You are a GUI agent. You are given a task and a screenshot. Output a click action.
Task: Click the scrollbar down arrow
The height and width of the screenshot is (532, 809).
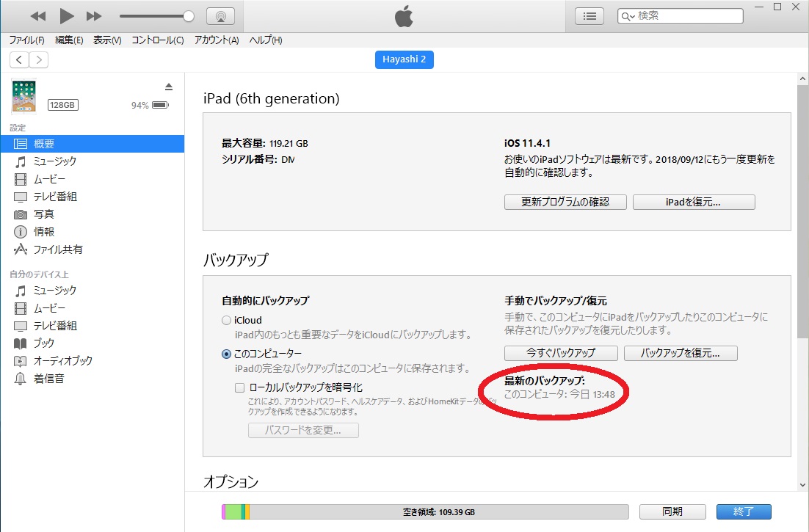click(x=802, y=484)
